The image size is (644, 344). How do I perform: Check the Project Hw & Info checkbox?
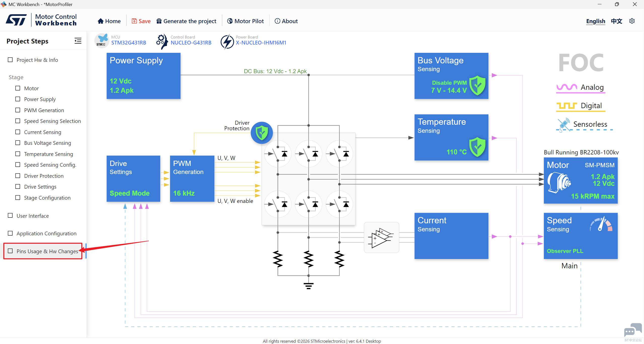(10, 60)
